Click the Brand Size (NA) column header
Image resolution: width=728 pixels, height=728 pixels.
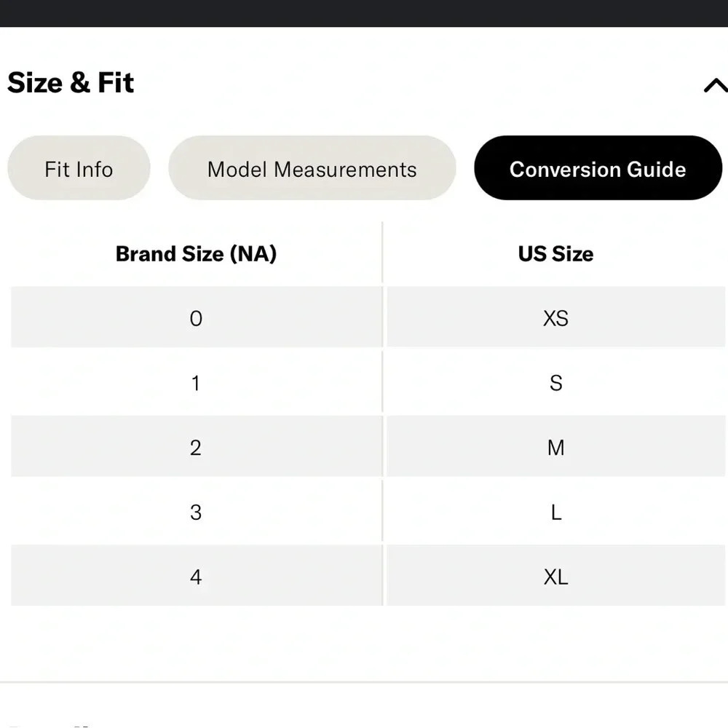click(196, 254)
